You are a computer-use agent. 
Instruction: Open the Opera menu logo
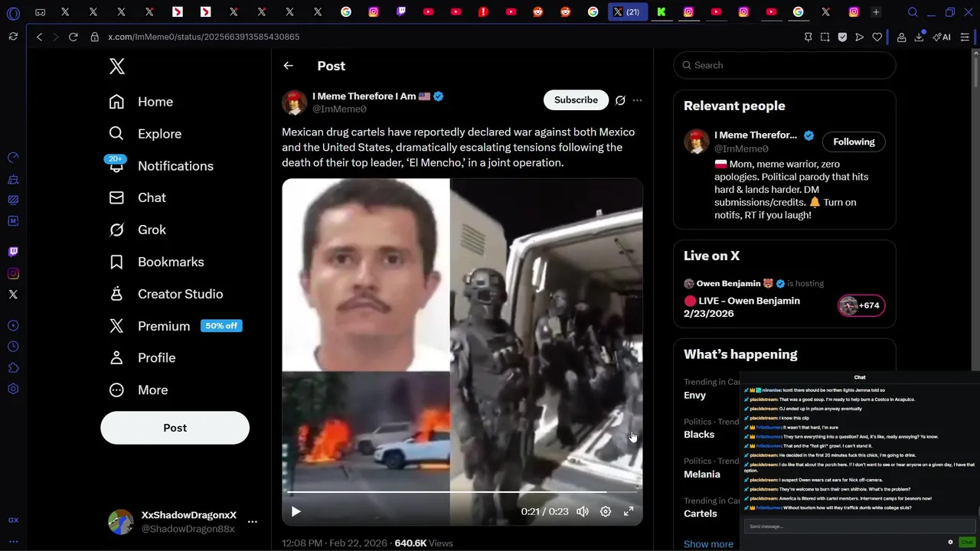coord(13,13)
